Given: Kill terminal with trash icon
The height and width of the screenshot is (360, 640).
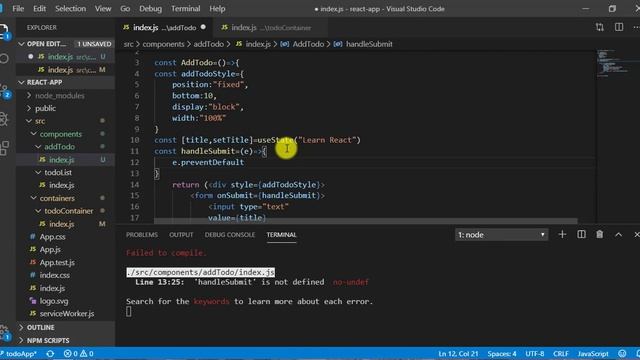Looking at the screenshot, I should [599, 234].
